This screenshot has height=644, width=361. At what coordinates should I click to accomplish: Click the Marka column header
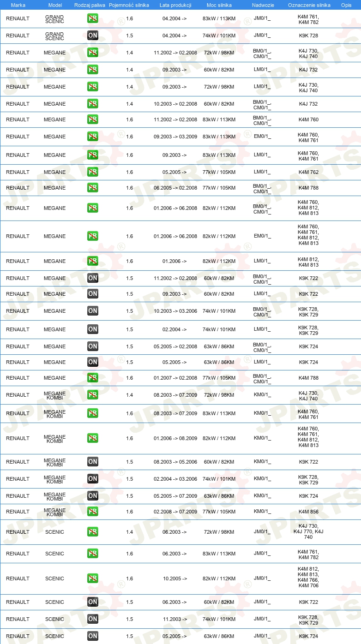(x=18, y=5)
